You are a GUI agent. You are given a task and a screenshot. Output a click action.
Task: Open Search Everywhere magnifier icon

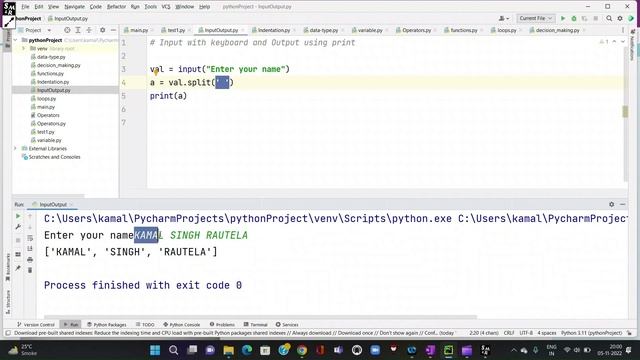tap(609, 18)
